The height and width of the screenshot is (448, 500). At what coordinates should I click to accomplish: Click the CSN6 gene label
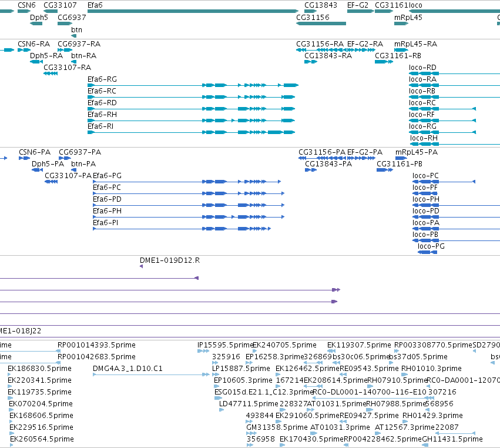pyautogui.click(x=26, y=5)
